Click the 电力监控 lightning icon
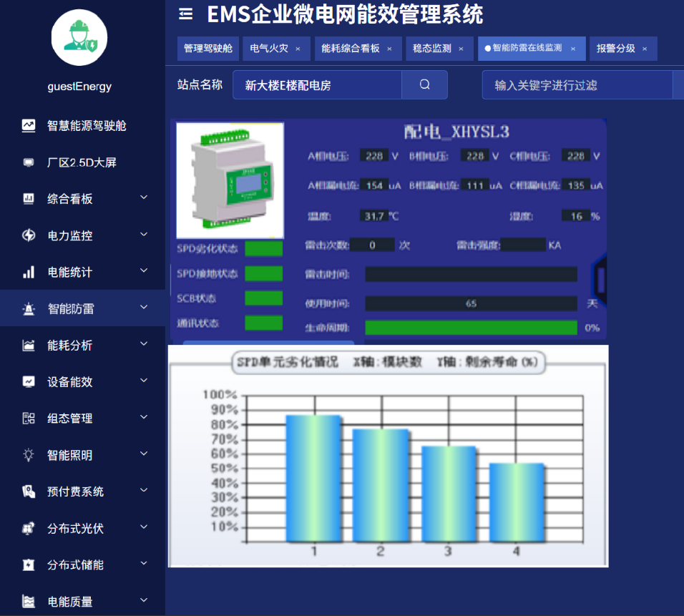The width and height of the screenshot is (684, 616). [x=29, y=235]
